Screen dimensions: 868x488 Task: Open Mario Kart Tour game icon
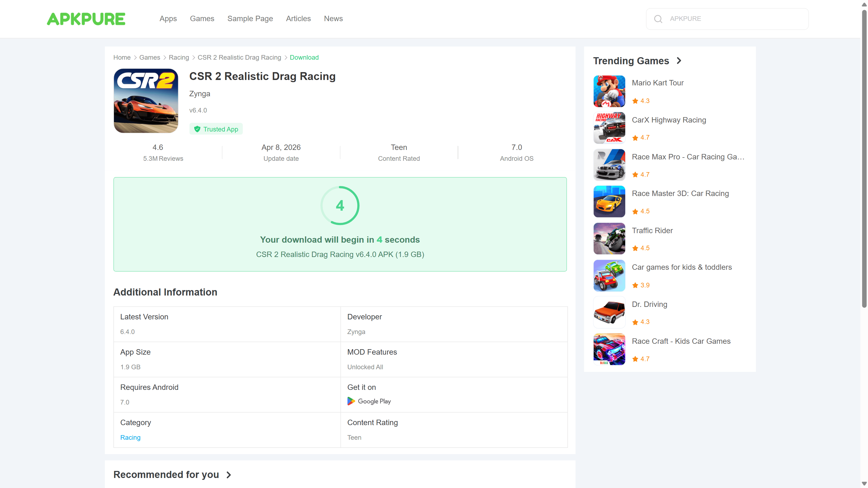pyautogui.click(x=609, y=91)
